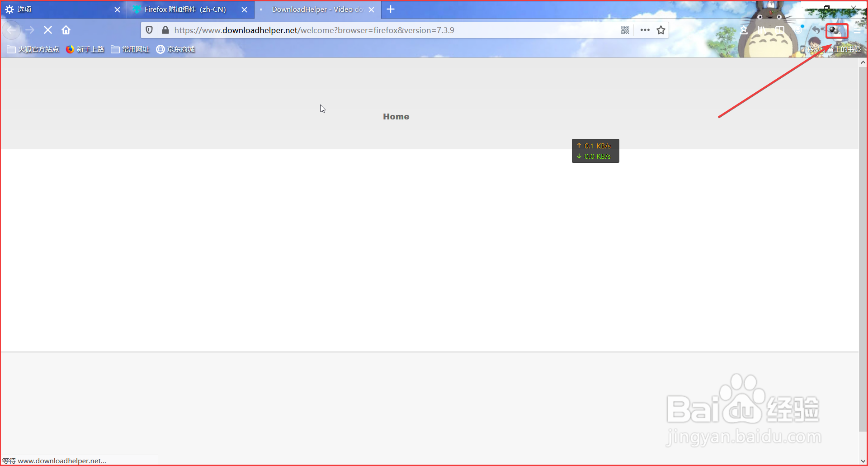Open the bookmarks menu toolbar button
This screenshot has height=466, width=868.
744,30
